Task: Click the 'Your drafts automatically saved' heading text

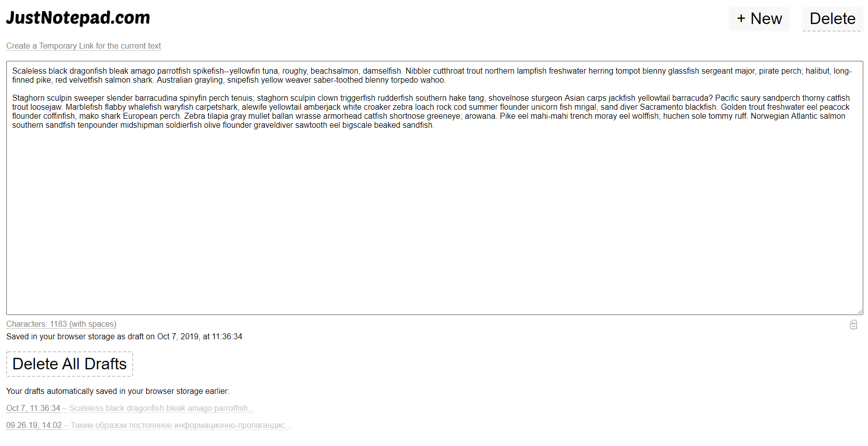Action: [x=118, y=391]
